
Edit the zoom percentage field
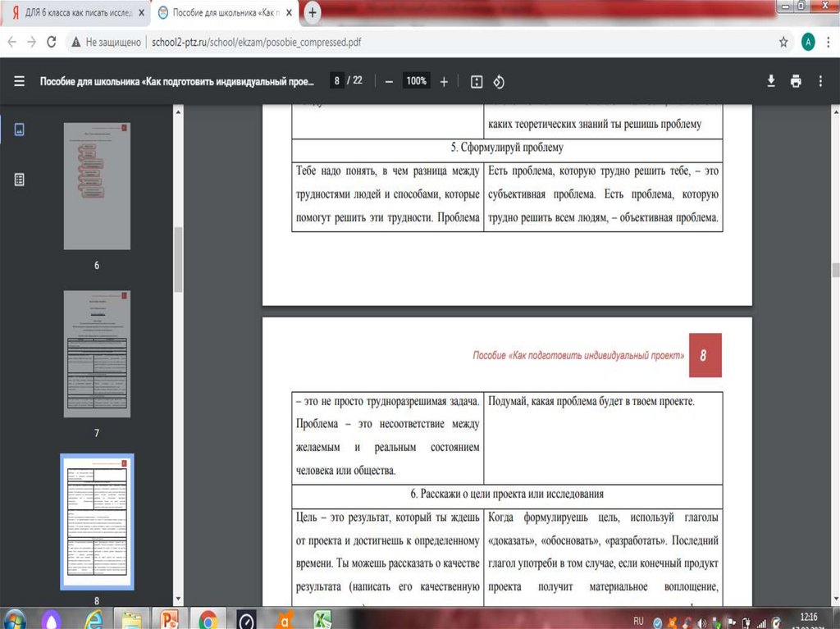tap(416, 81)
